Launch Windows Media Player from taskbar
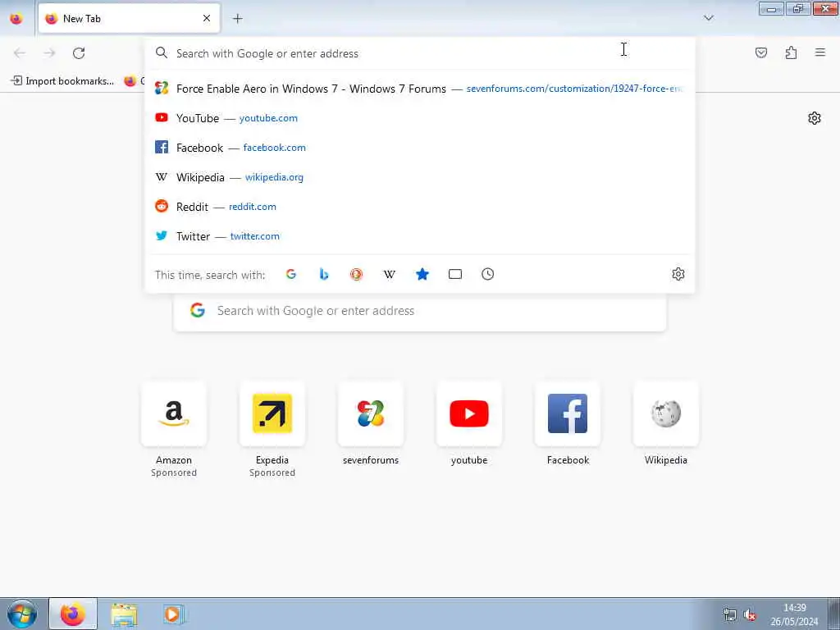This screenshot has height=630, width=840. 174,614
